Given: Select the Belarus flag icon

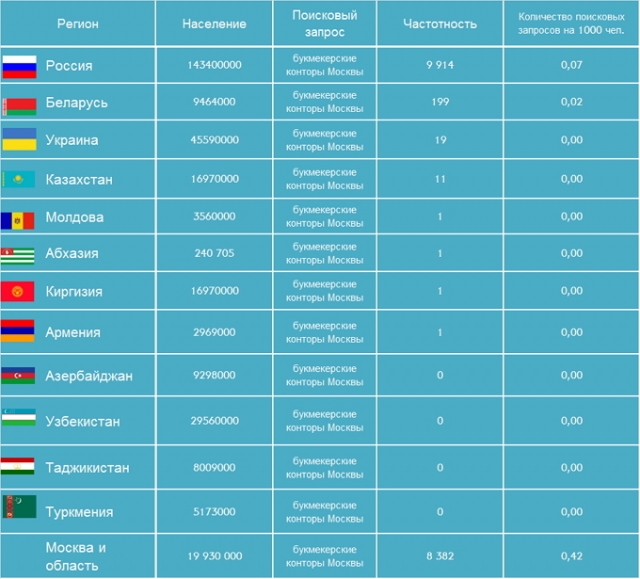Looking at the screenshot, I should [19, 106].
